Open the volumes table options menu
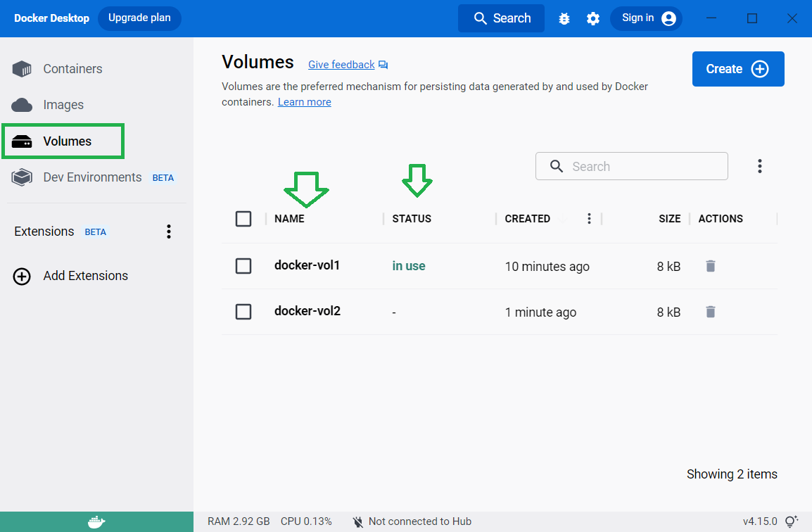The image size is (812, 532). (760, 166)
